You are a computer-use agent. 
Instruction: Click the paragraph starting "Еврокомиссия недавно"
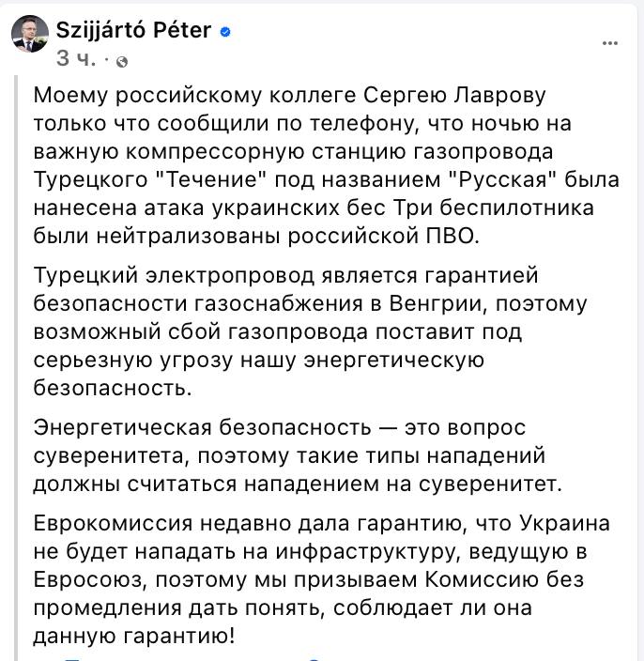tap(319, 579)
